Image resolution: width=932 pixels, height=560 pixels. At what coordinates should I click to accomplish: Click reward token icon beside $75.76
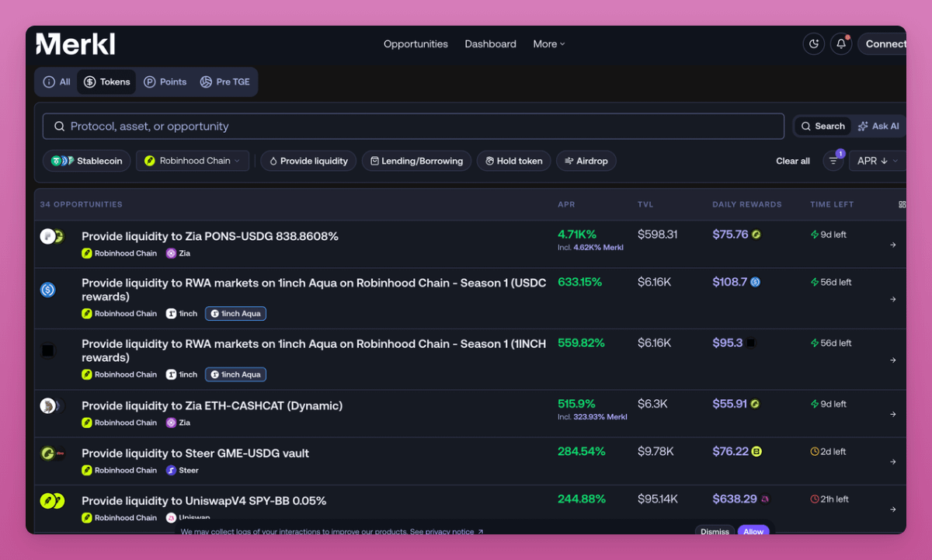coord(756,235)
